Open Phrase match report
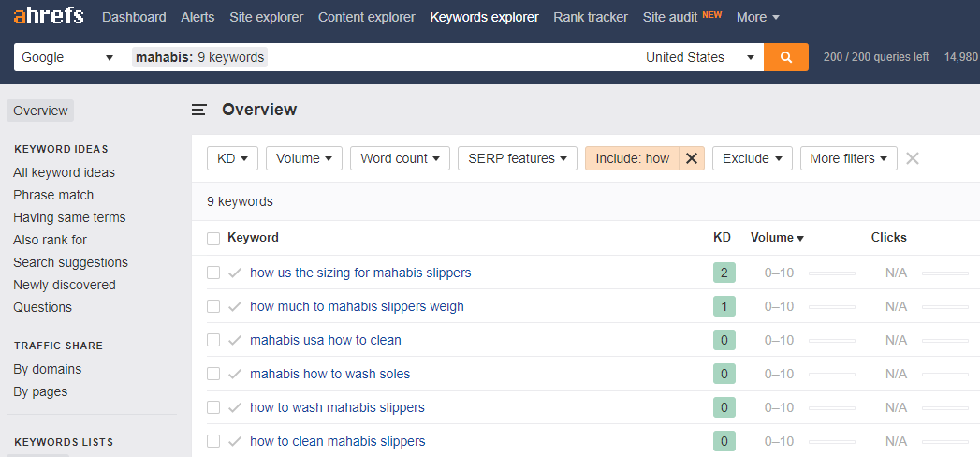Viewport: 980px width, 457px height. tap(53, 195)
